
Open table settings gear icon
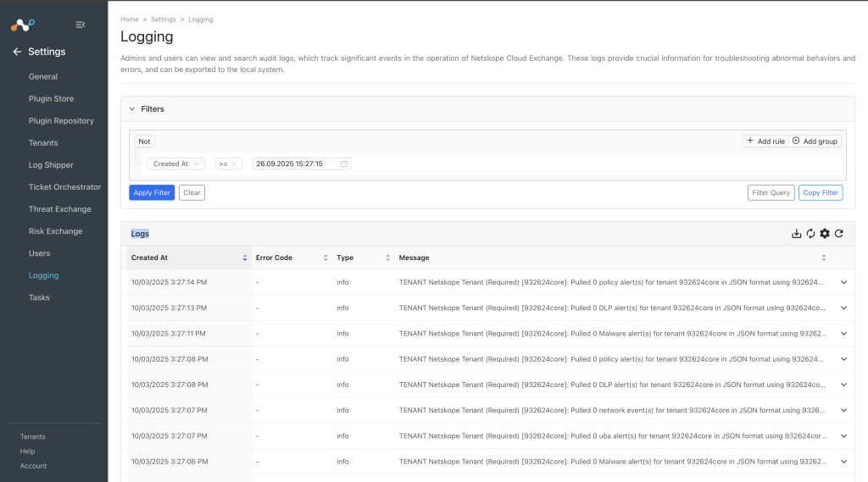tap(825, 234)
